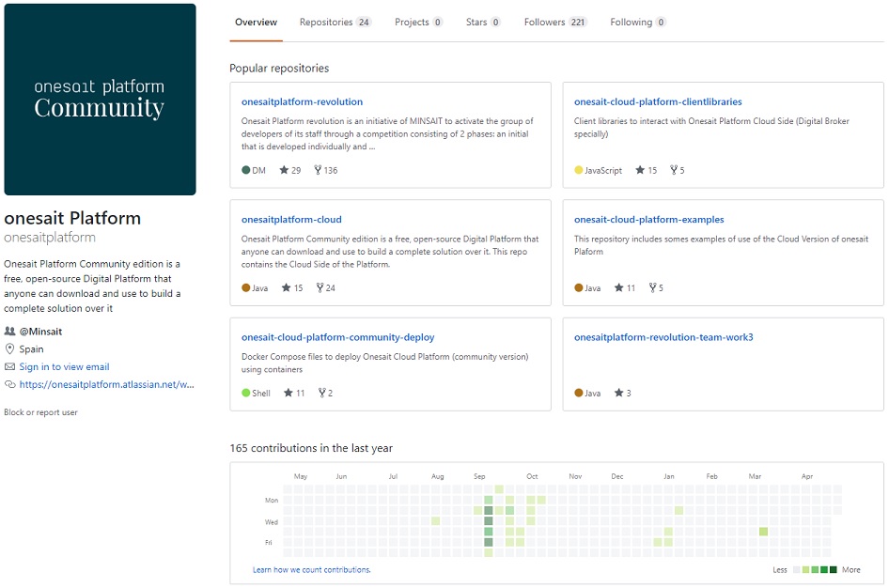The height and width of the screenshot is (588, 889).
Task: Click Sign in to view email
Action: pyautogui.click(x=64, y=367)
